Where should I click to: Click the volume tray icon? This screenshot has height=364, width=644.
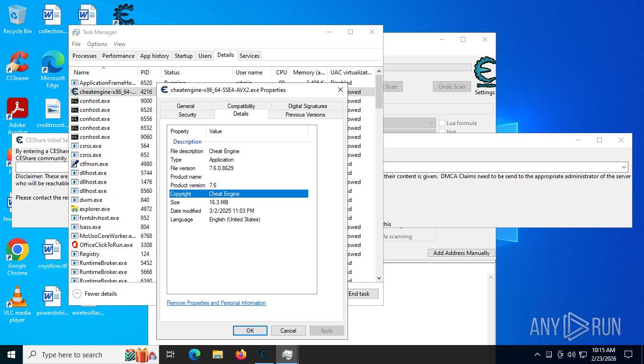pyautogui.click(x=571, y=355)
